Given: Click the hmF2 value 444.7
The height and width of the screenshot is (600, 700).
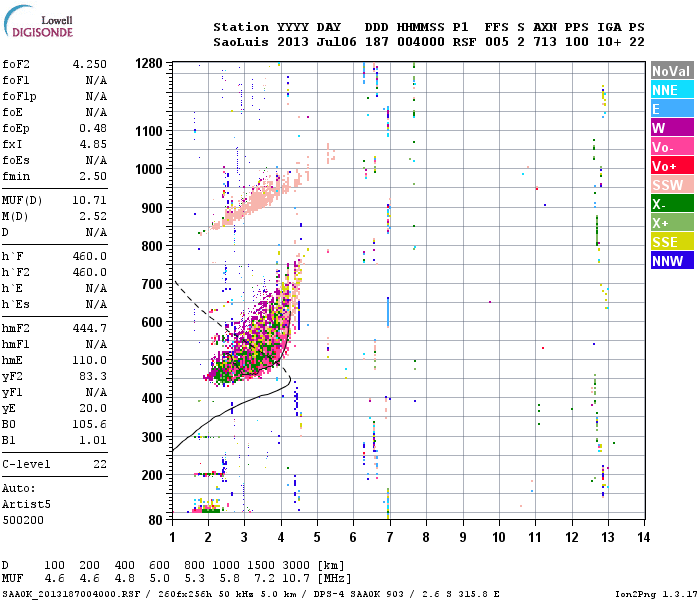Looking at the screenshot, I should pos(90,328).
